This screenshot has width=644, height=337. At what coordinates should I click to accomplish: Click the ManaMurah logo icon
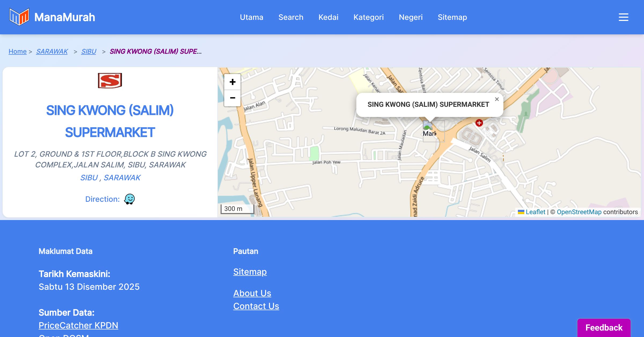[19, 17]
